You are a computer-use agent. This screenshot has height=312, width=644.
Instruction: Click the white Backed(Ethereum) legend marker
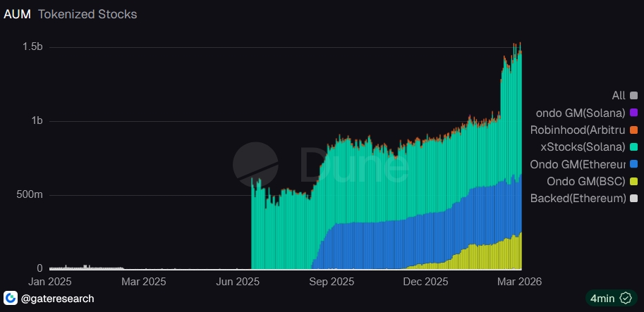click(633, 199)
